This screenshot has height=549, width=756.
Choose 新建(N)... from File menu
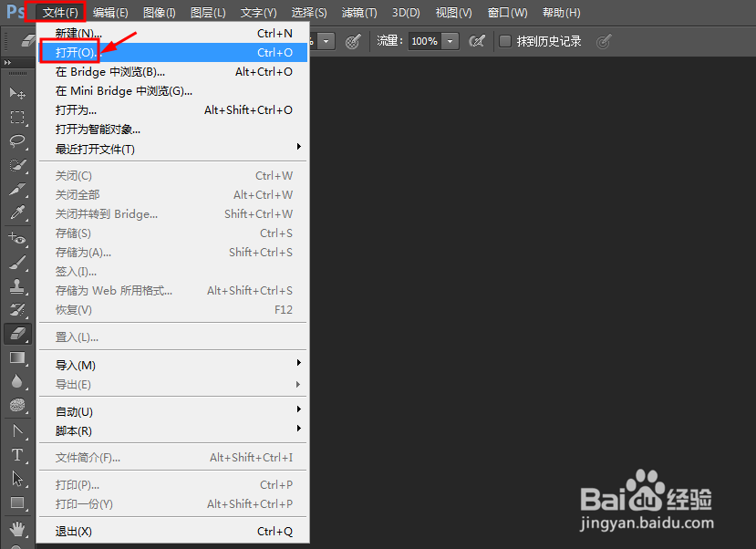173,33
